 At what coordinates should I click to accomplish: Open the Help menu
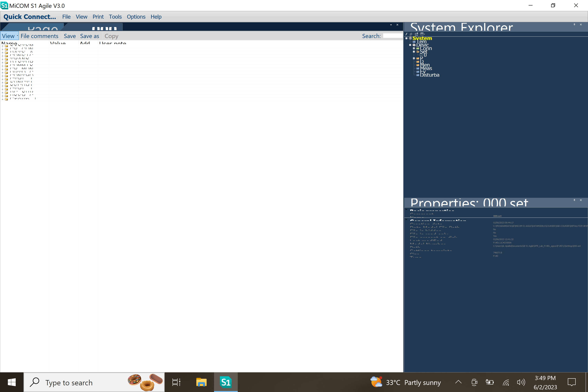click(x=156, y=17)
